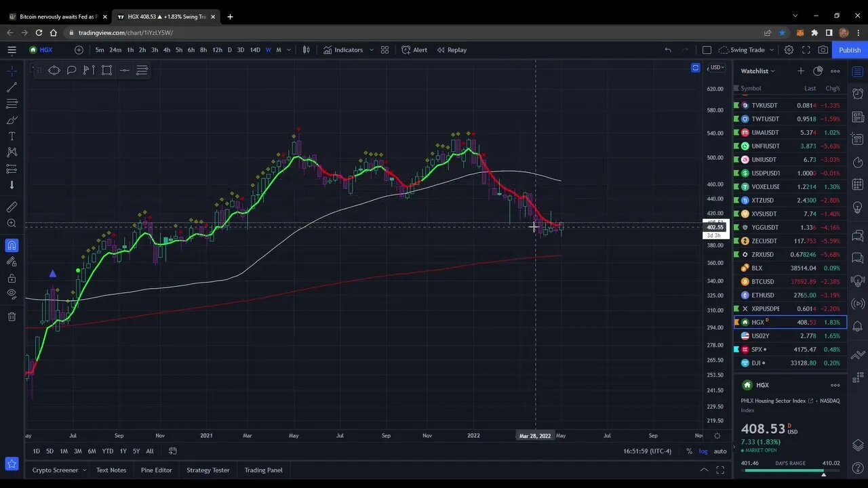
Task: Open the prediction and measurement tools
Action: pos(12,169)
